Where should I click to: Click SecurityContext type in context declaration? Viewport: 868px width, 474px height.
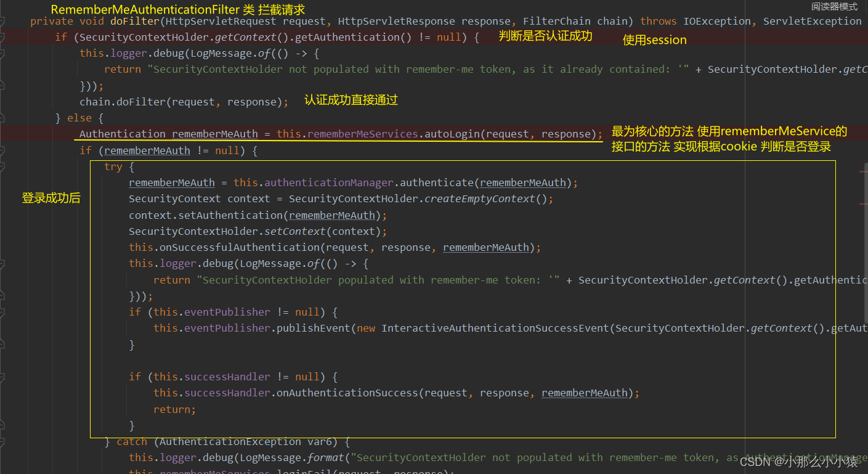point(175,198)
